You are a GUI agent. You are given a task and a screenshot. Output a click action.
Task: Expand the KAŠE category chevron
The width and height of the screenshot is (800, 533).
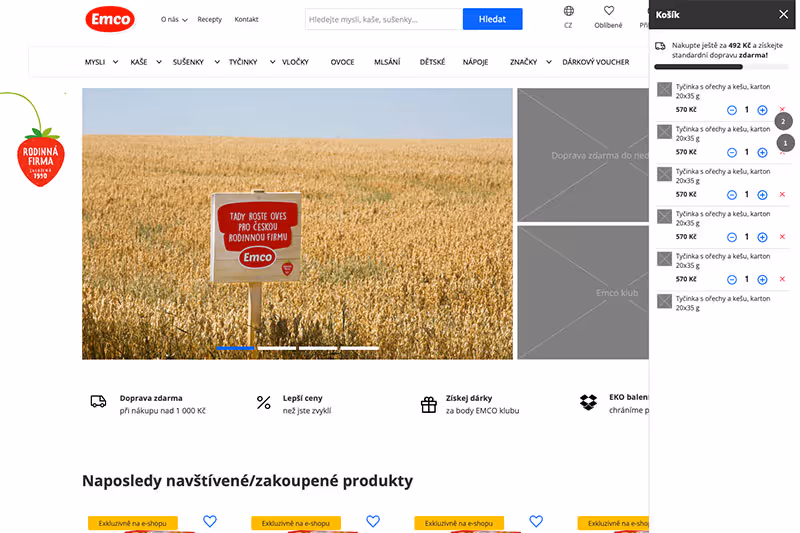[159, 62]
